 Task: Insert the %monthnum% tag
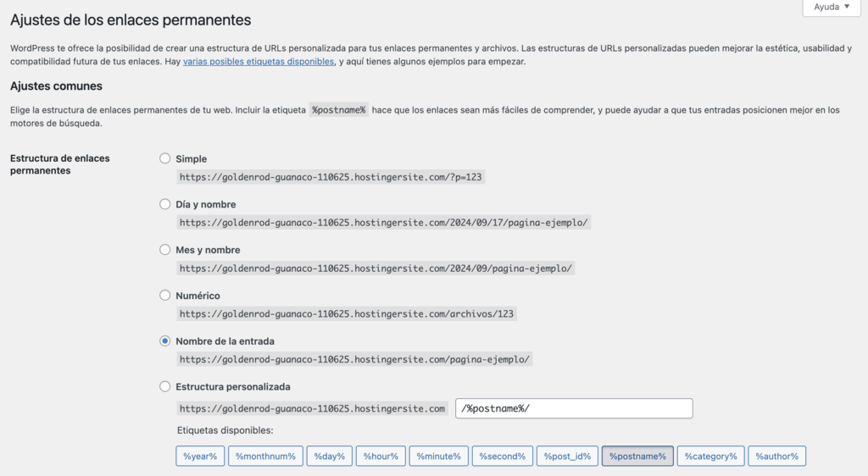[x=265, y=457]
